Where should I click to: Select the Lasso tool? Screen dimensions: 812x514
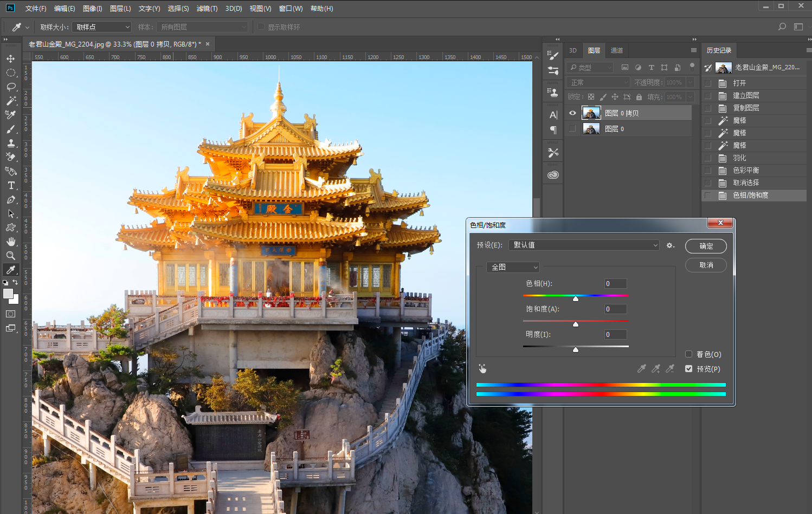coord(11,87)
